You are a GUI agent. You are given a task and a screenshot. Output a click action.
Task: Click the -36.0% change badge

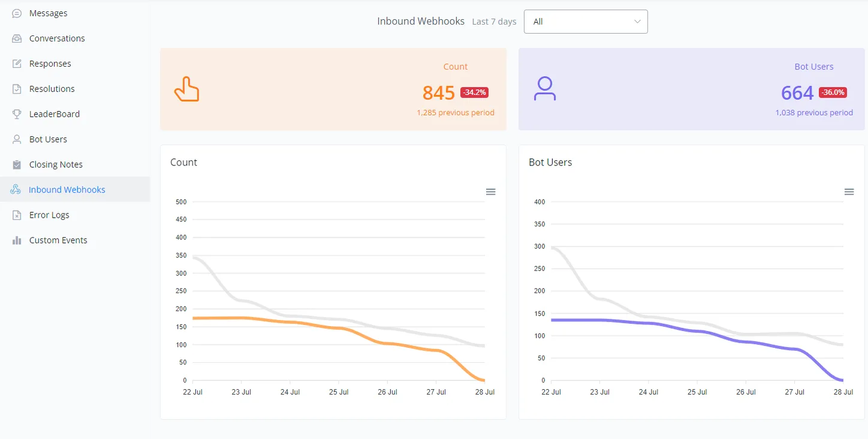tap(833, 92)
